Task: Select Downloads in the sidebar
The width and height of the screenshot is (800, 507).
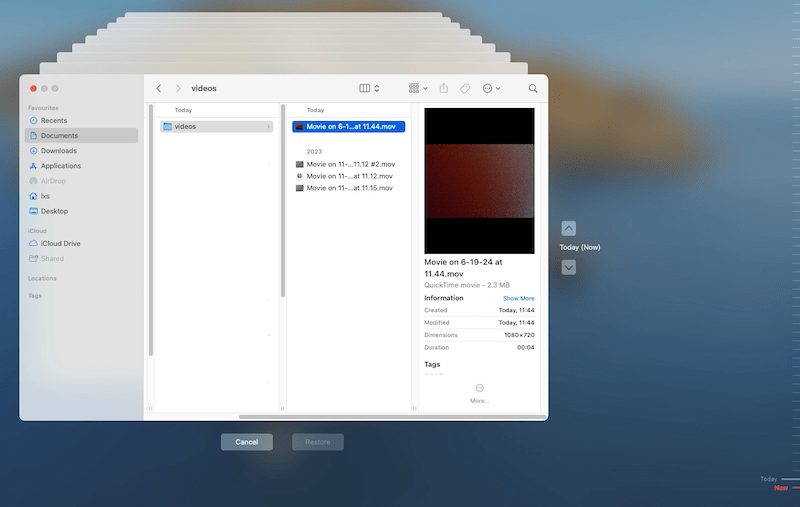Action: [58, 150]
